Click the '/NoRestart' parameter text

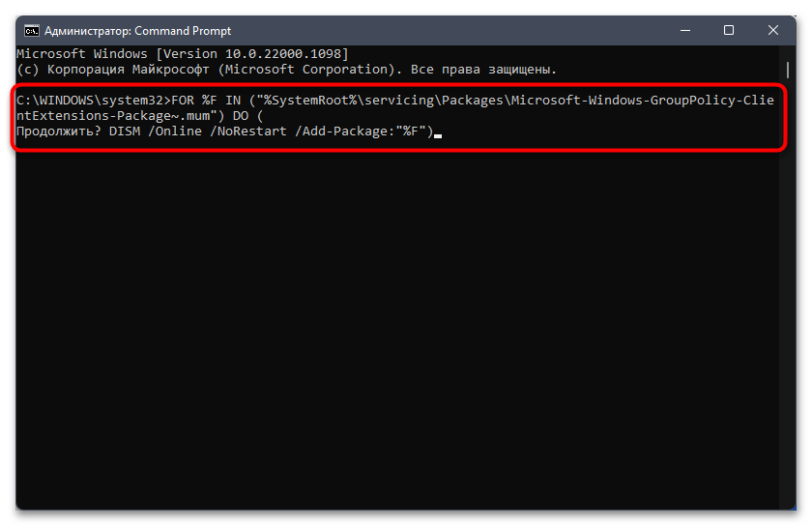[x=248, y=131]
